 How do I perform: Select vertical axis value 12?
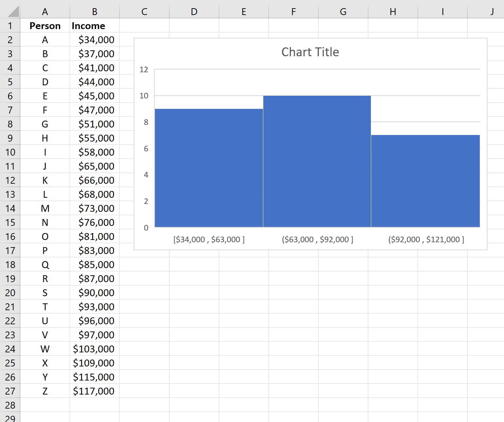[144, 70]
